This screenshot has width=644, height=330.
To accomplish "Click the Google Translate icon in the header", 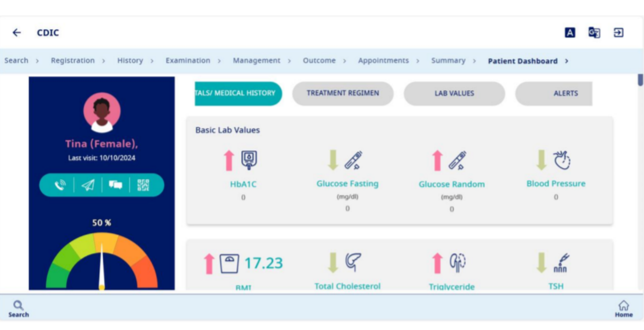I will click(x=594, y=33).
